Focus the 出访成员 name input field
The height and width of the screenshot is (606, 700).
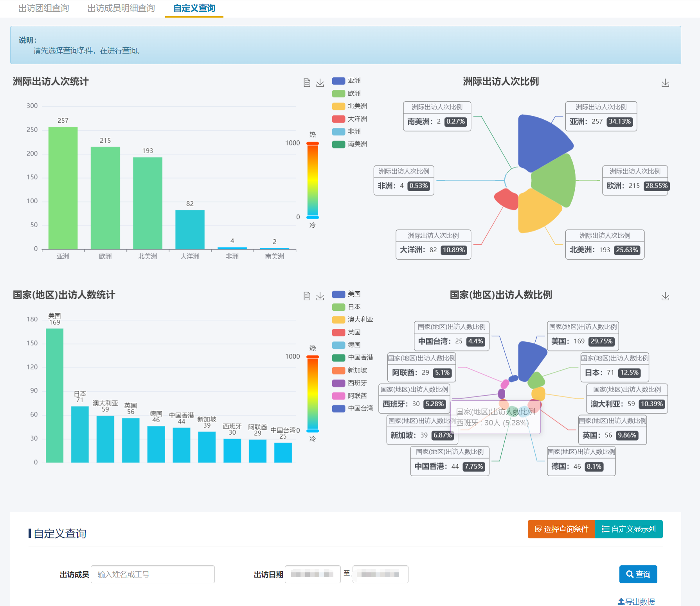coord(153,574)
